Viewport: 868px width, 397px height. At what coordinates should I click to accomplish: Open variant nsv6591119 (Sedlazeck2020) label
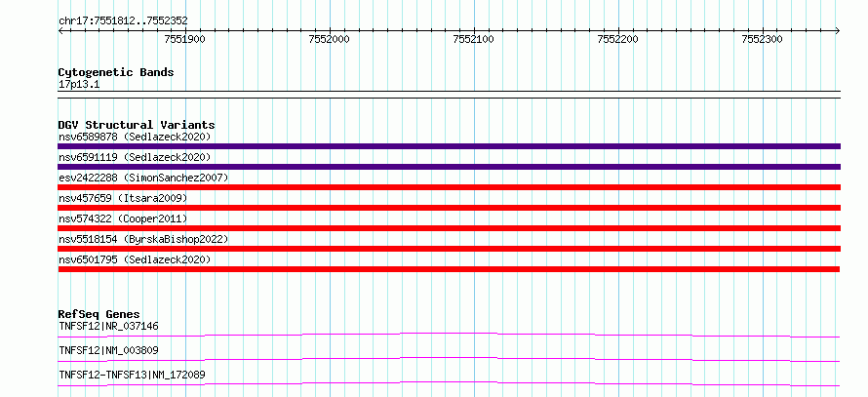pyautogui.click(x=135, y=157)
